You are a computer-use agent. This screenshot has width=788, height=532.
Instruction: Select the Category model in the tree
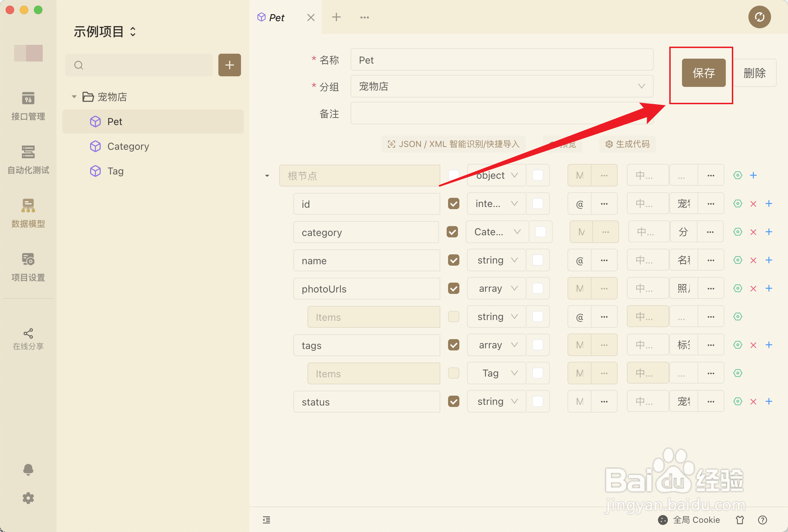point(128,146)
